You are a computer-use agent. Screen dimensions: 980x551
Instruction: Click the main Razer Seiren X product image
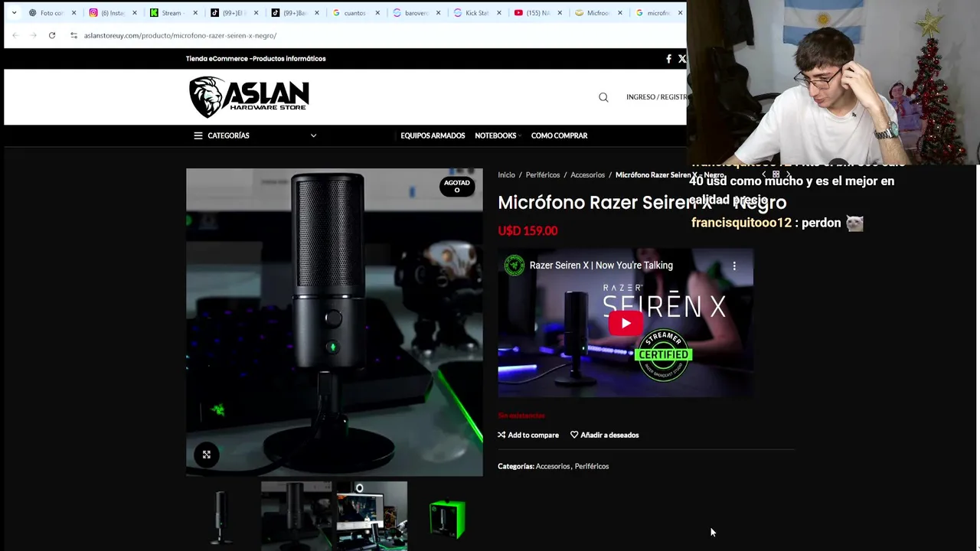(x=335, y=322)
